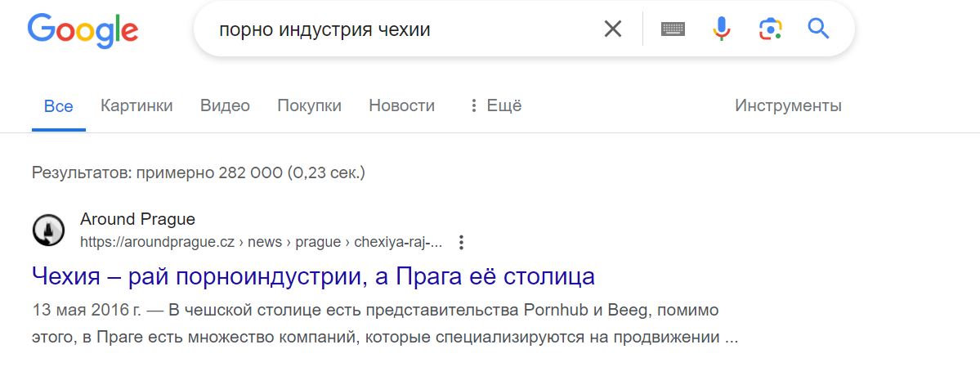
Task: Click the Google logo
Action: (x=83, y=29)
